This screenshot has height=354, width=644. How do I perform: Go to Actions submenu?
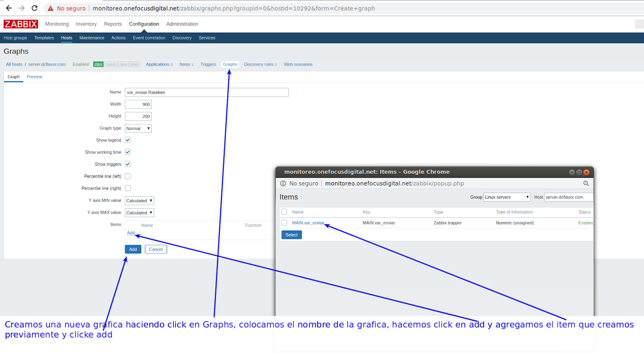[x=118, y=38]
